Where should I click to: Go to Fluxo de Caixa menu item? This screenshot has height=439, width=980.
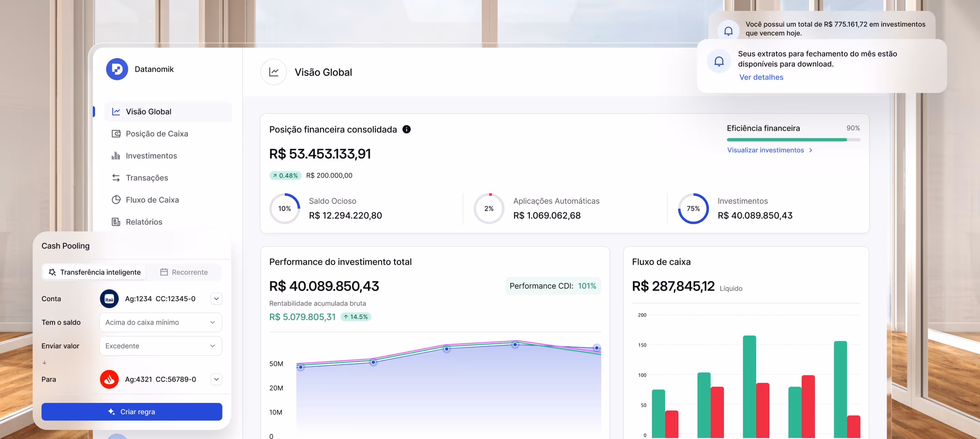(152, 200)
